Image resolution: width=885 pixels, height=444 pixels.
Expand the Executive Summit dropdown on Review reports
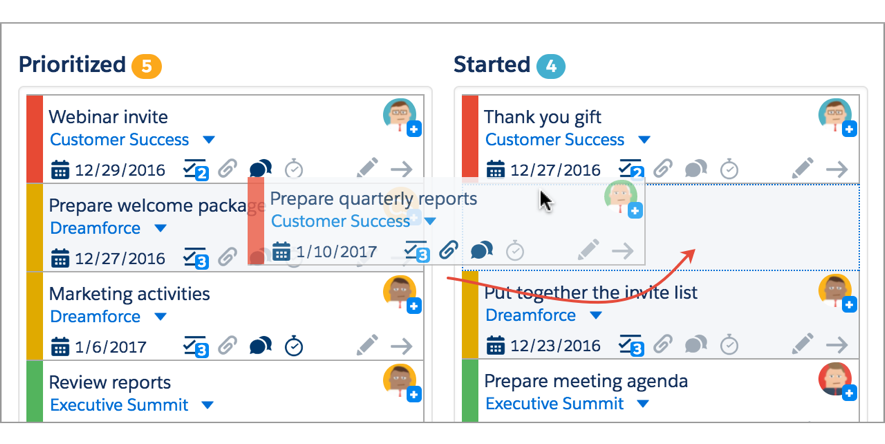208,405
